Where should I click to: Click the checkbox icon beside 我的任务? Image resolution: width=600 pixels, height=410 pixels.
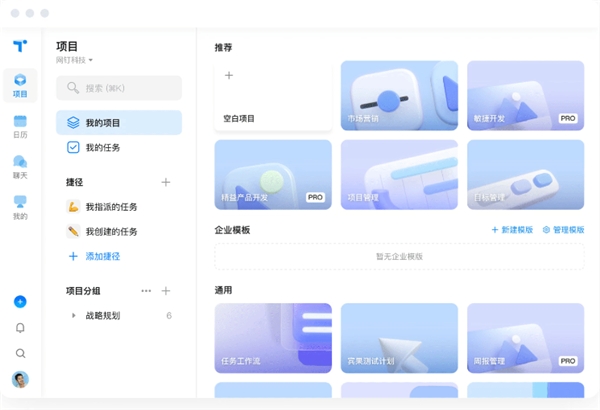click(73, 147)
